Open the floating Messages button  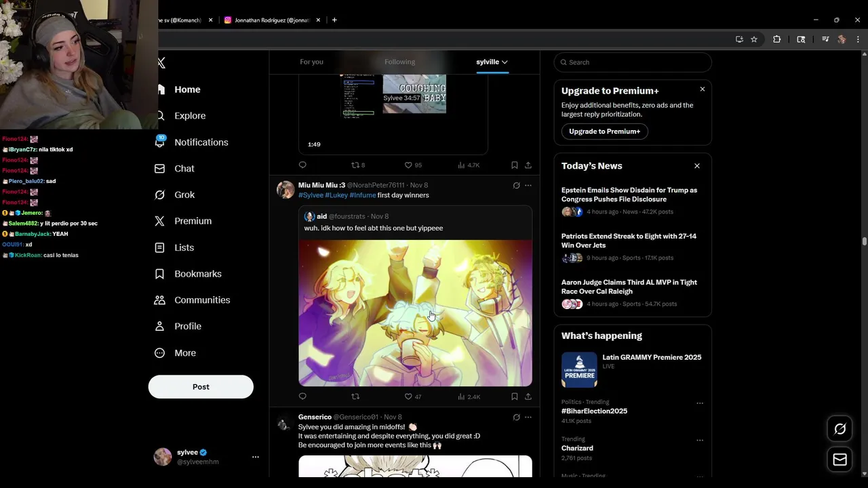[840, 460]
